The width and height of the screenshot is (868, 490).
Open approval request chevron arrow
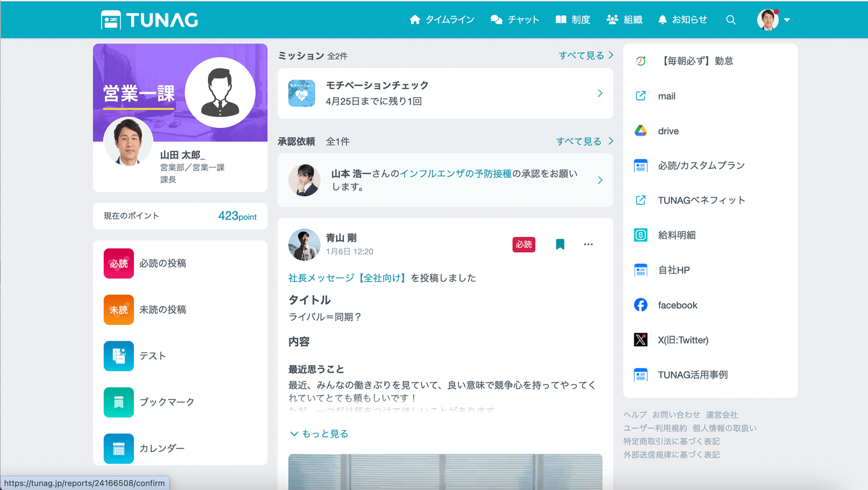click(600, 180)
